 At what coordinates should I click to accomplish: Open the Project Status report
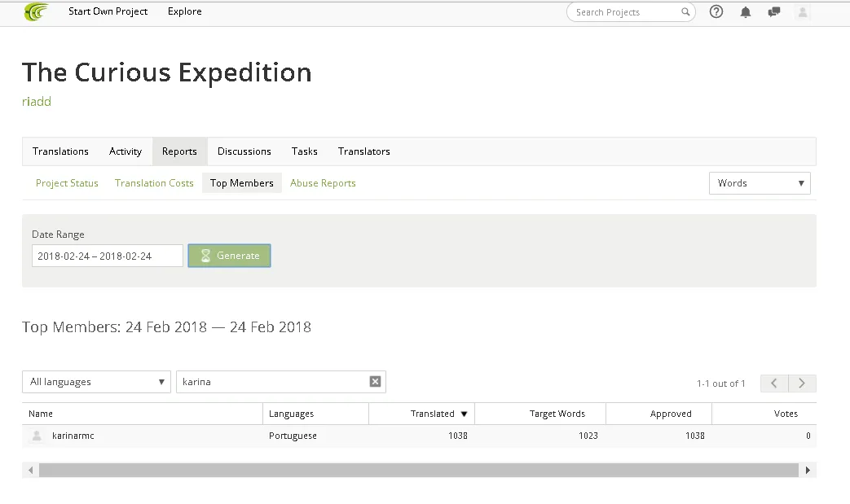(67, 183)
